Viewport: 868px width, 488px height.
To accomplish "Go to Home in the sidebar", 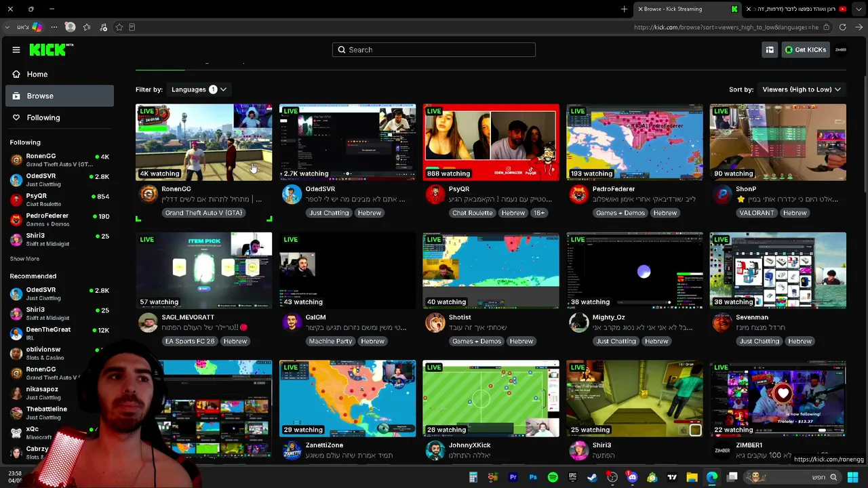I will tap(60, 74).
